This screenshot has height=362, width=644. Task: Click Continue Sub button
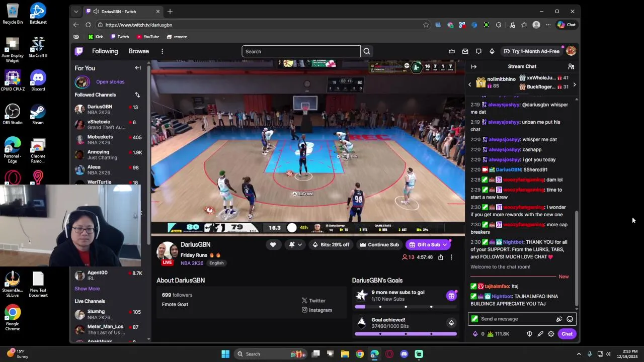tap(379, 245)
